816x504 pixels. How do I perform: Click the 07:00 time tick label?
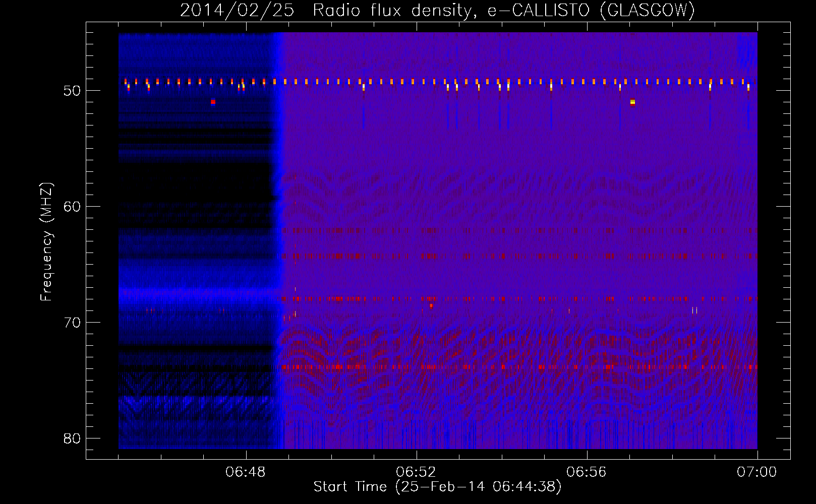(x=756, y=472)
